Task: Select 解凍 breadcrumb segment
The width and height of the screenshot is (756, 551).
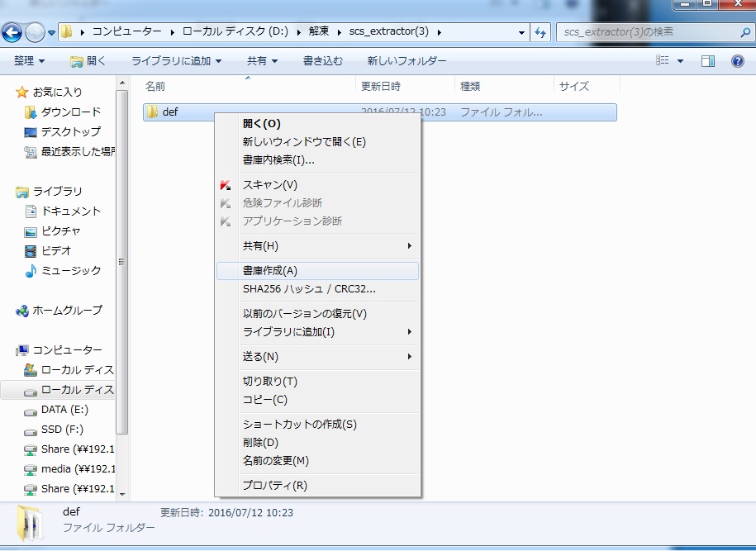Action: (319, 32)
